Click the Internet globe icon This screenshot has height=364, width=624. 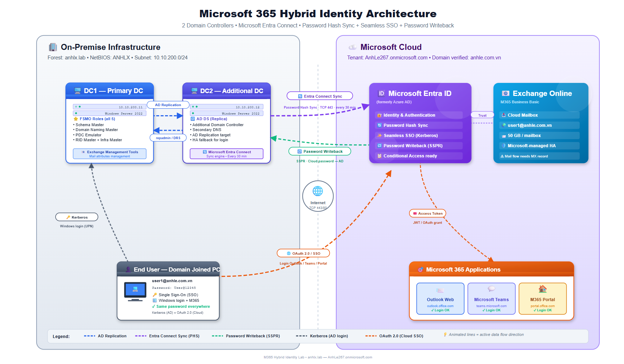click(318, 191)
